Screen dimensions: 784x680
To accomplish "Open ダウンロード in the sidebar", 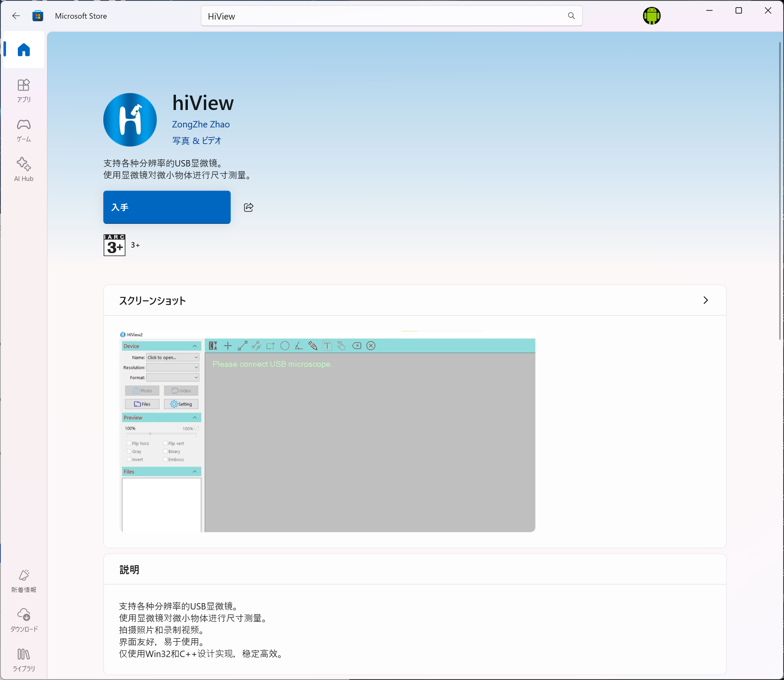I will pyautogui.click(x=24, y=620).
